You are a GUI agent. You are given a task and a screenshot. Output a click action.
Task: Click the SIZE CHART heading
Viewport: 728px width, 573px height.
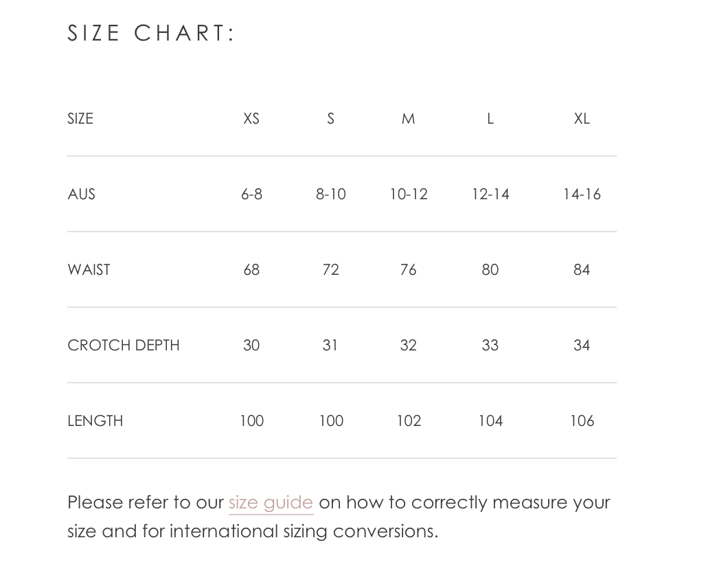tap(151, 34)
